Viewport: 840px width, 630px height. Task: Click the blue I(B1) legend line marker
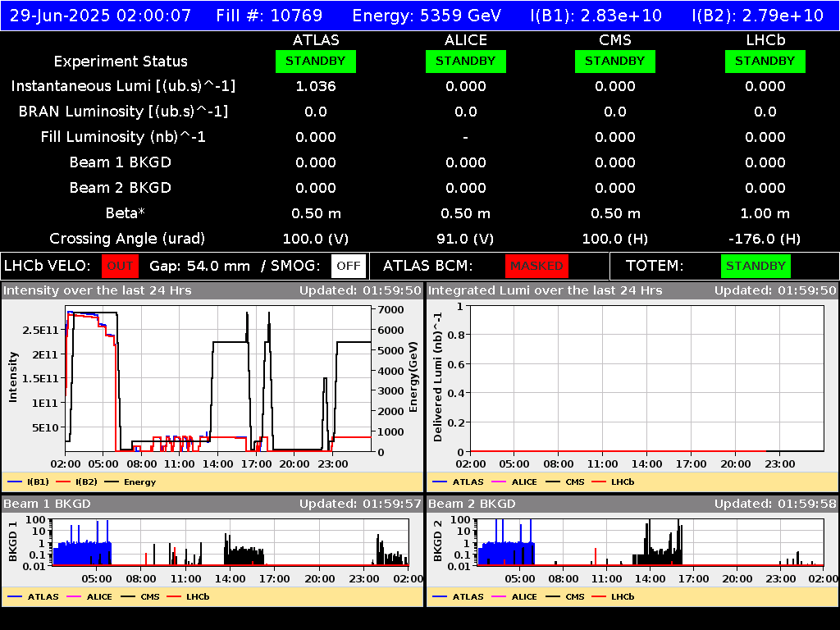point(15,482)
